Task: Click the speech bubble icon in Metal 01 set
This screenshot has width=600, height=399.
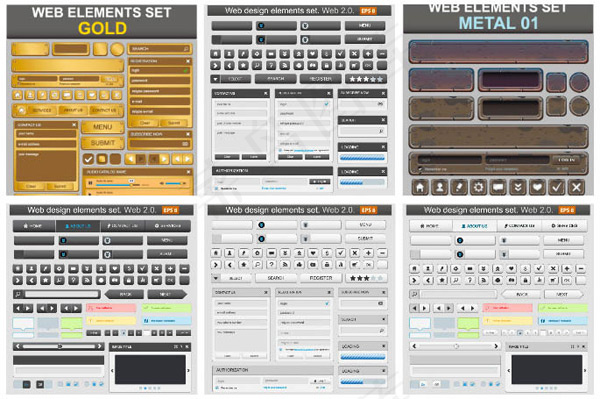Action: 498,187
